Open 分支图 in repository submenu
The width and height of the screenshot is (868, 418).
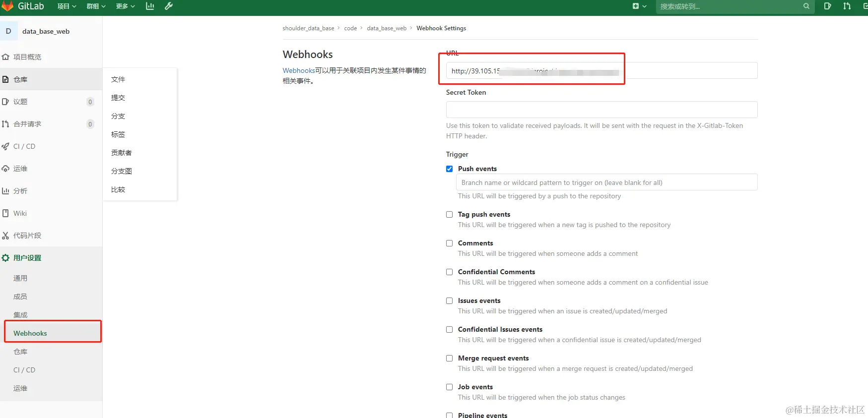[x=122, y=171]
